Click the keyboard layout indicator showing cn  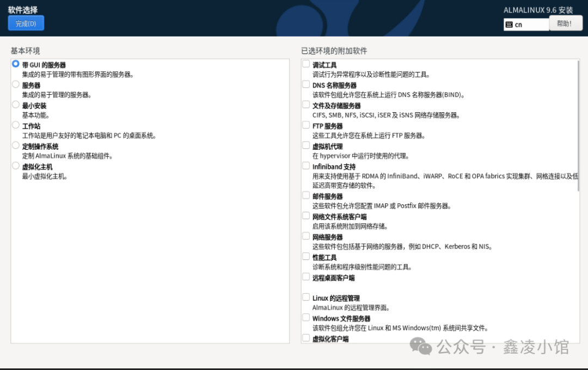coord(525,24)
